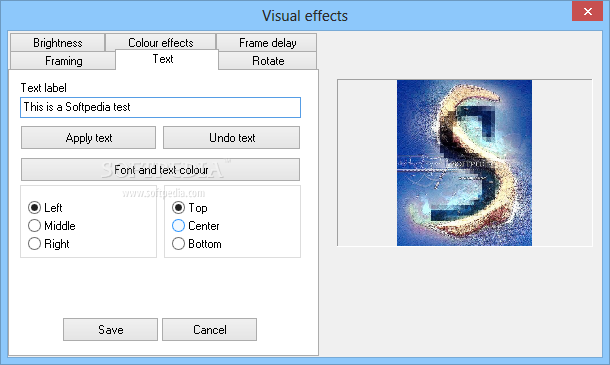The width and height of the screenshot is (610, 365).
Task: Open the Rotate tab
Action: (268, 61)
